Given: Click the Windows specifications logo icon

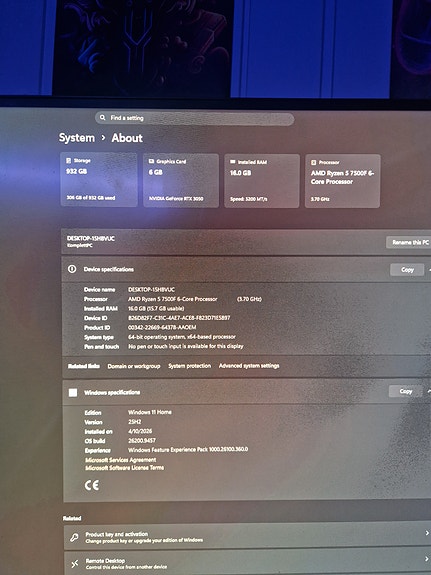Looking at the screenshot, I should tap(73, 393).
